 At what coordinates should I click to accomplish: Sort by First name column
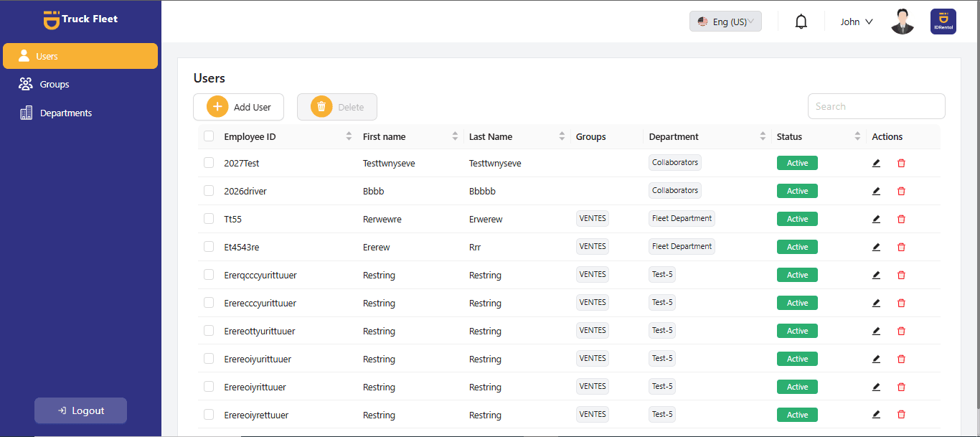point(455,136)
